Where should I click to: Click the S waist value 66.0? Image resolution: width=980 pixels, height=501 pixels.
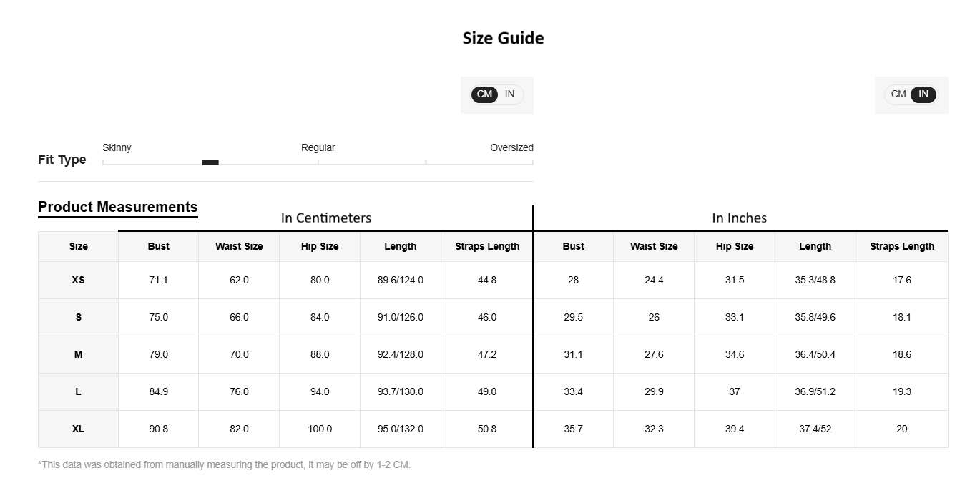239,317
